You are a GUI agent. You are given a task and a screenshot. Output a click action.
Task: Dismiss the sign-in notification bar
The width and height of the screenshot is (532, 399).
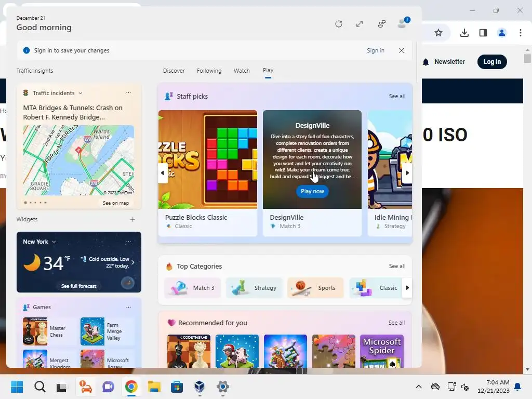[402, 50]
